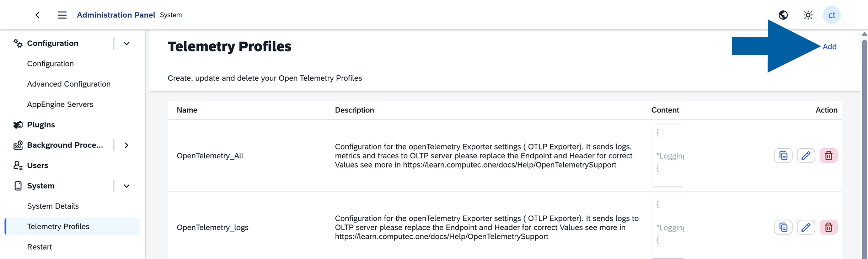This screenshot has height=259, width=868.
Task: Open the Configuration sub-item
Action: click(x=50, y=64)
